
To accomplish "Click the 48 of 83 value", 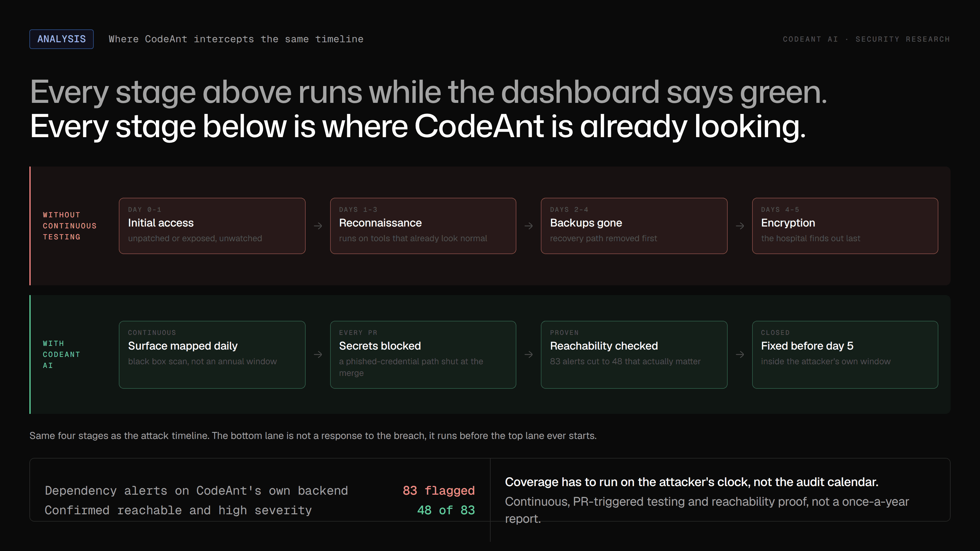I will point(446,510).
